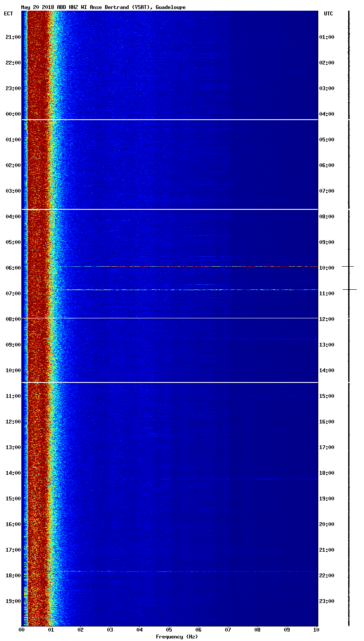The height and width of the screenshot is (641, 364).
Task: Select the 00:00 label on ECT axis
Action: coord(13,114)
